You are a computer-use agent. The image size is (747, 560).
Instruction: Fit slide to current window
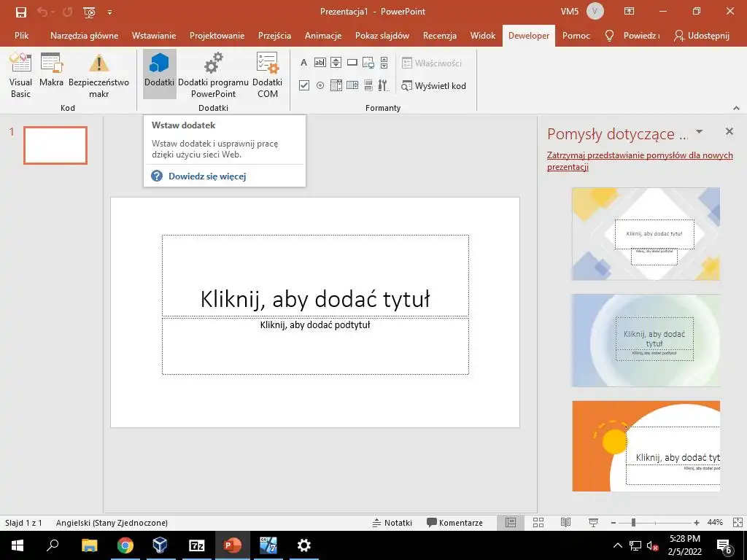738,523
